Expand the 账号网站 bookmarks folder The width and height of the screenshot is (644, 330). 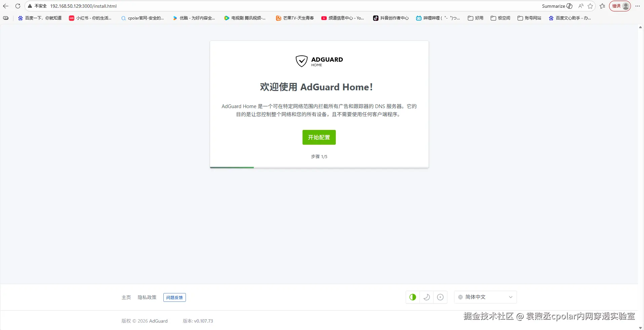click(x=529, y=18)
